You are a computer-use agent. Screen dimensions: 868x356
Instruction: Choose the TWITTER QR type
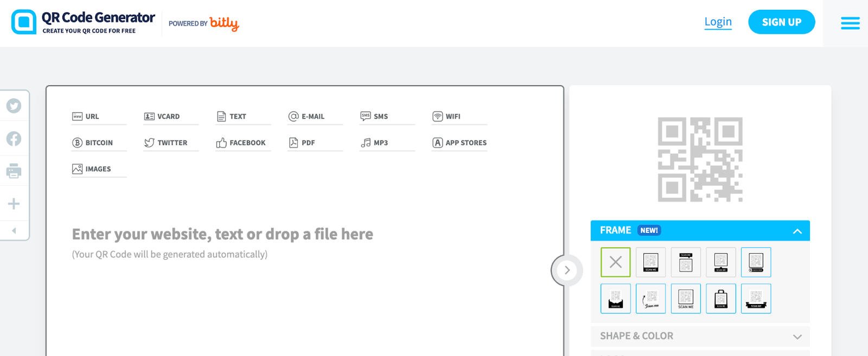coord(171,143)
